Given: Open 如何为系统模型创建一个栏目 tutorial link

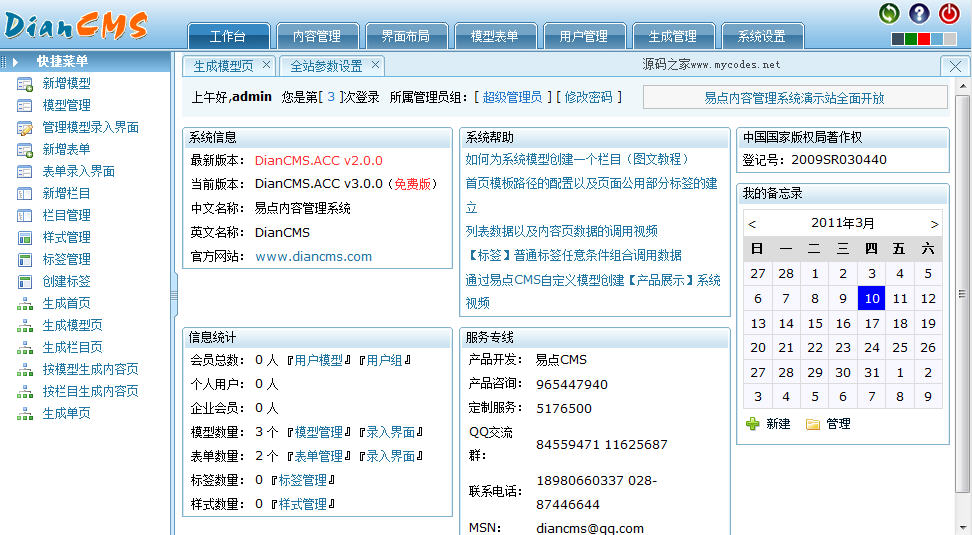Looking at the screenshot, I should tap(577, 159).
